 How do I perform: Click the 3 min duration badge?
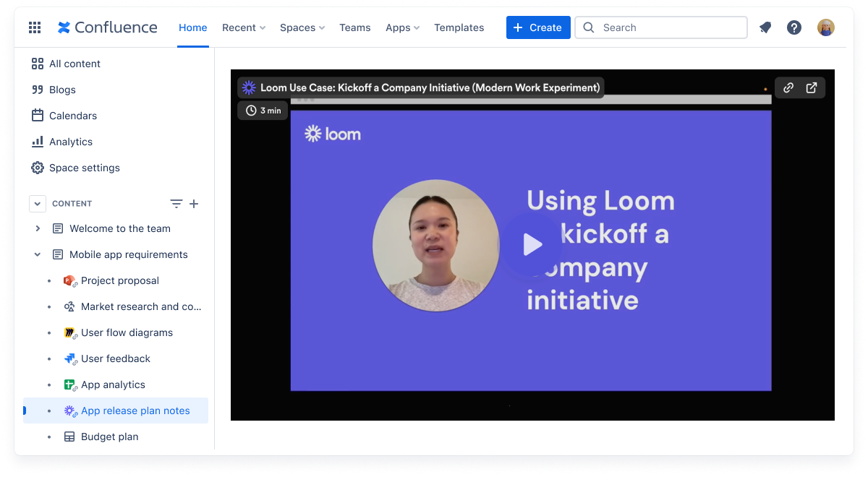click(263, 111)
